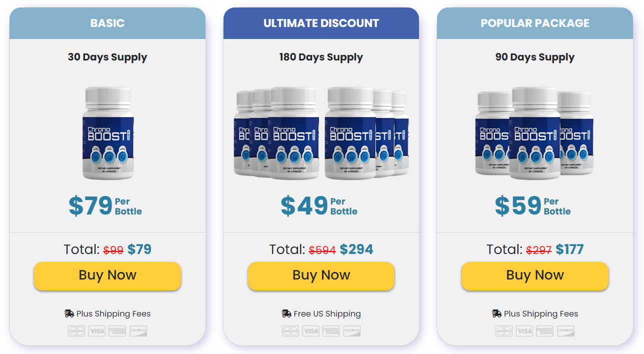Select the Discover card icon under BASIC package
This screenshot has width=644, height=354.
(138, 330)
